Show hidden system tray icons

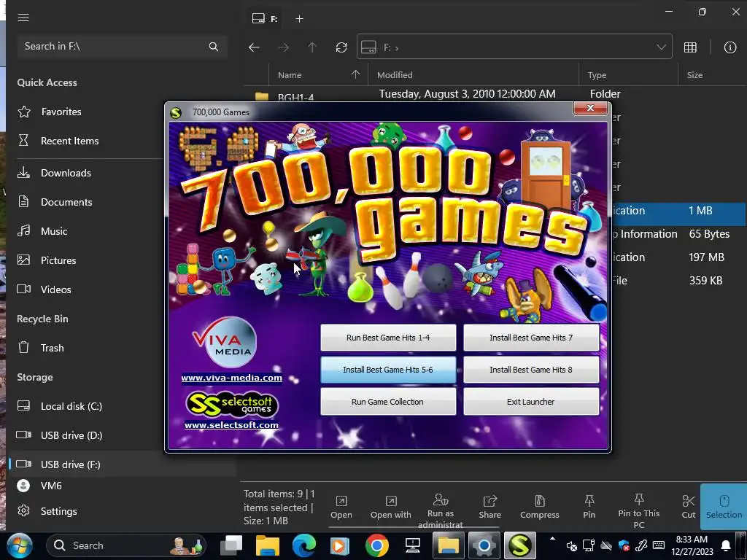(552, 539)
